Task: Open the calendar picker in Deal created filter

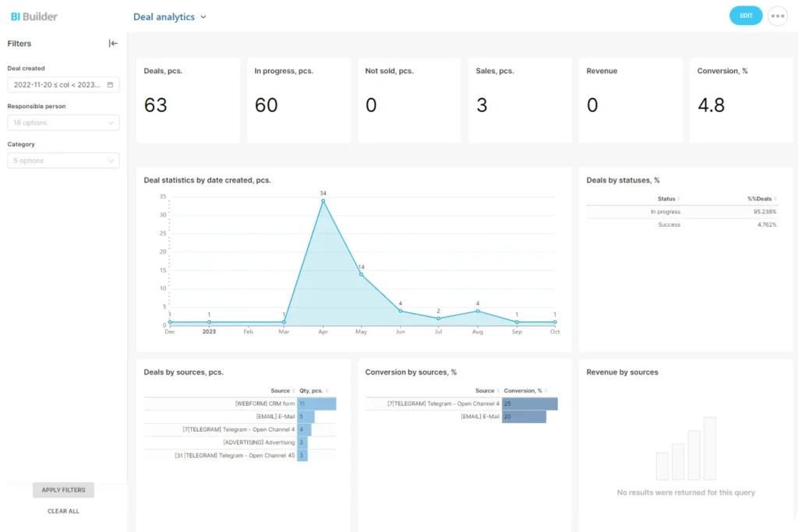Action: click(x=111, y=84)
